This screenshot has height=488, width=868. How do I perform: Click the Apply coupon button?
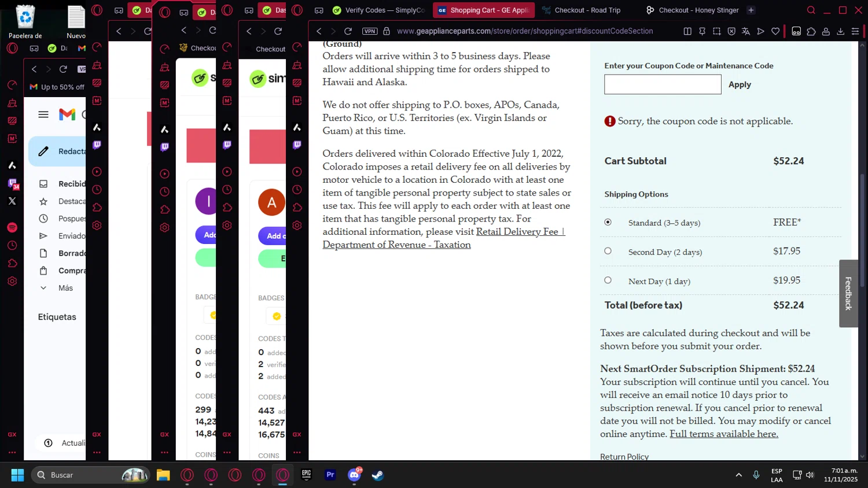point(740,84)
